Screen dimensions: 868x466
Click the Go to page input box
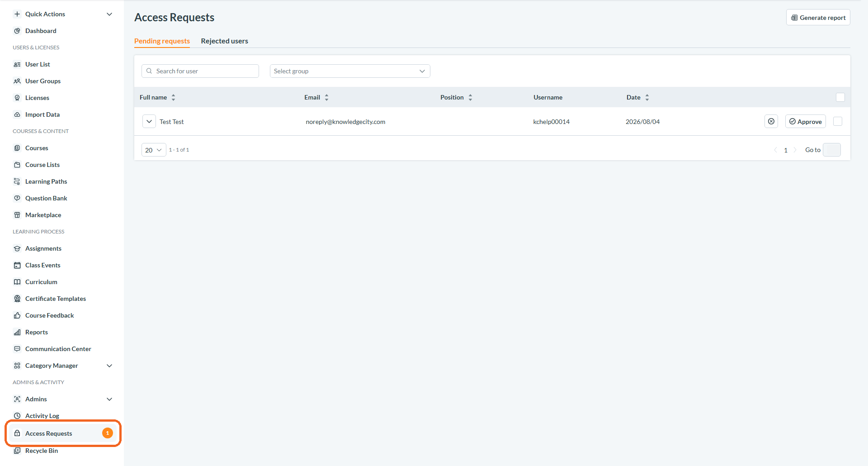point(832,150)
